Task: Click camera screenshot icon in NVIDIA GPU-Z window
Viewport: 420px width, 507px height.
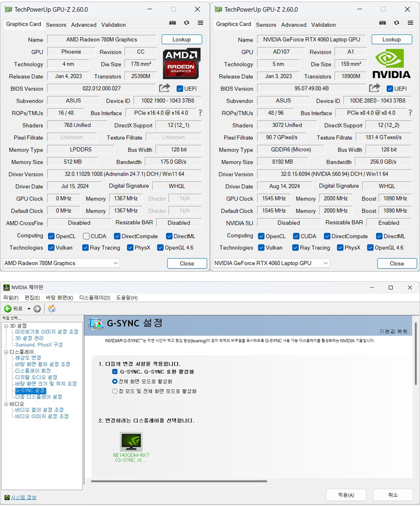Action: 382,22
